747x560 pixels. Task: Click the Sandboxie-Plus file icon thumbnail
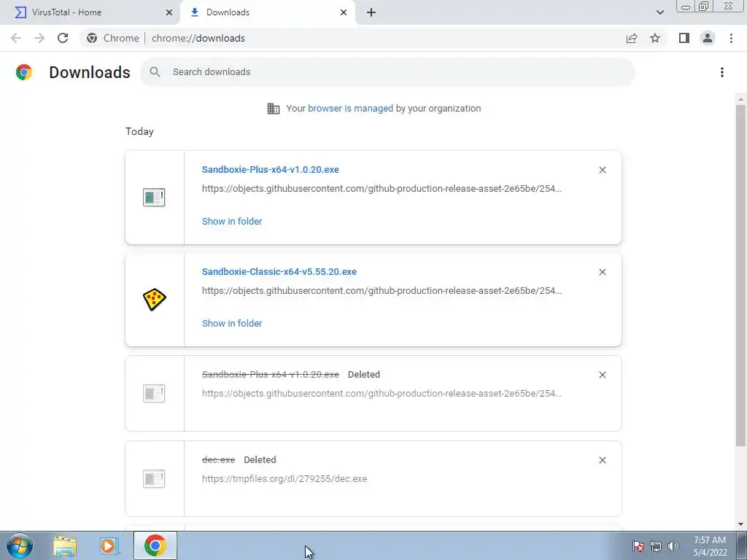(x=154, y=197)
